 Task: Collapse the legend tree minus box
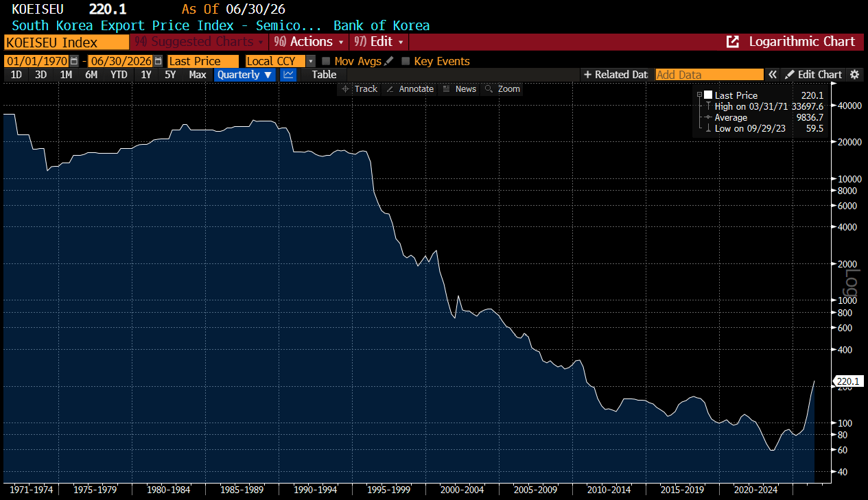click(699, 95)
